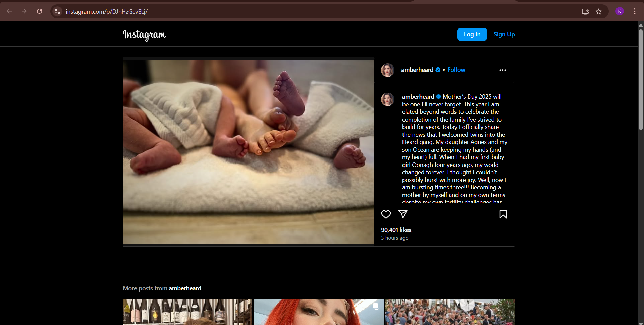Click the install app icon in address bar
Viewport: 644px width, 325px height.
tap(585, 12)
